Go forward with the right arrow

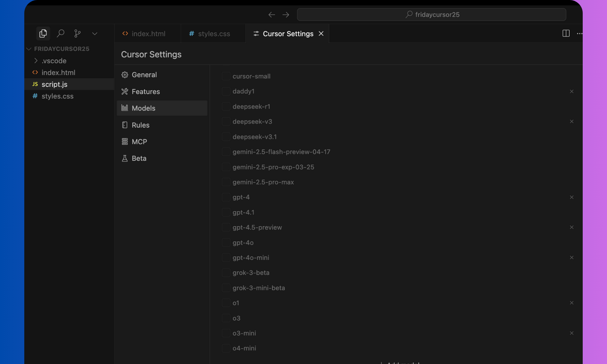286,14
